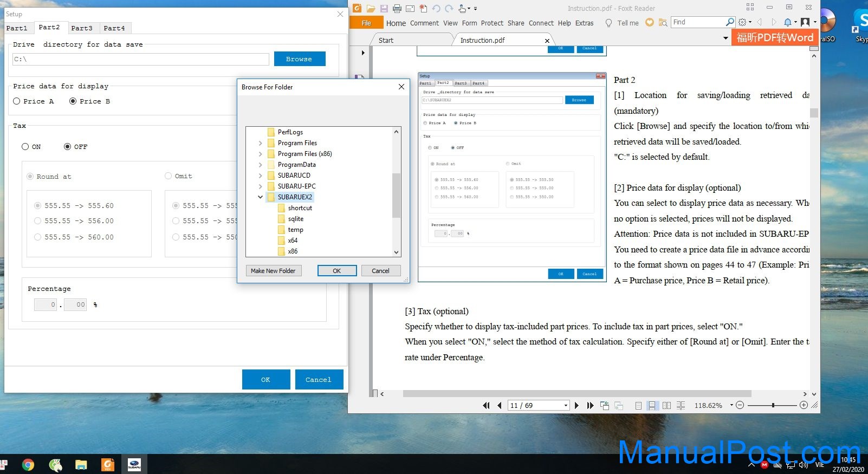This screenshot has width=868, height=474.
Task: Click the magnifier icon in the Find box
Action: (x=730, y=22)
